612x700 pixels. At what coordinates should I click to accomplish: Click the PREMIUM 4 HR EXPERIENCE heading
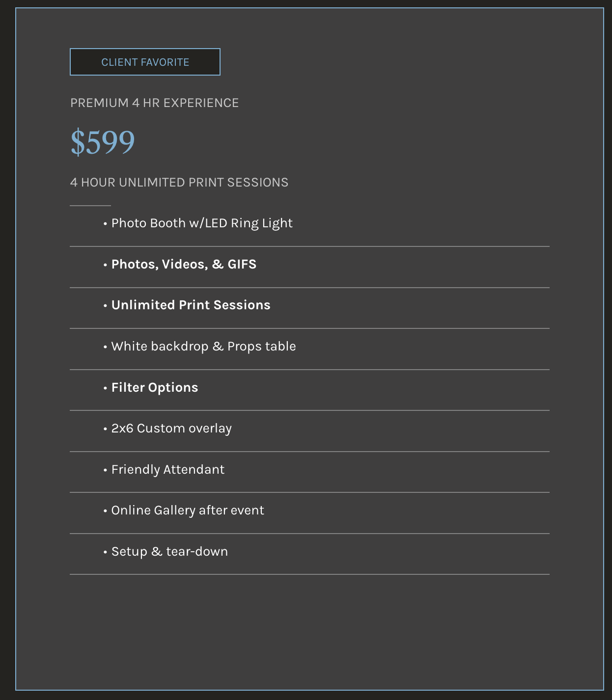154,103
